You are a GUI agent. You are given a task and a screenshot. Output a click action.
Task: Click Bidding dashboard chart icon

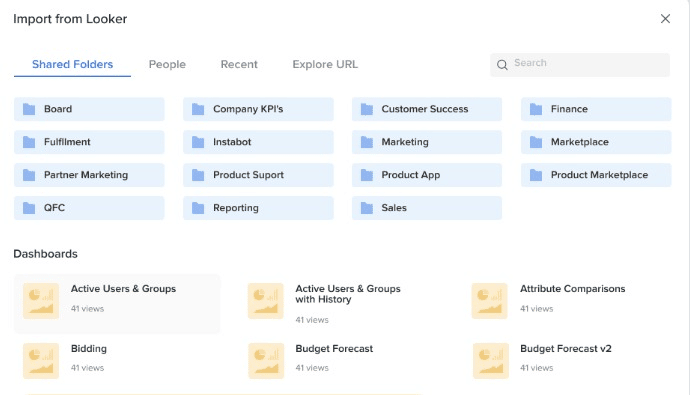(x=41, y=361)
